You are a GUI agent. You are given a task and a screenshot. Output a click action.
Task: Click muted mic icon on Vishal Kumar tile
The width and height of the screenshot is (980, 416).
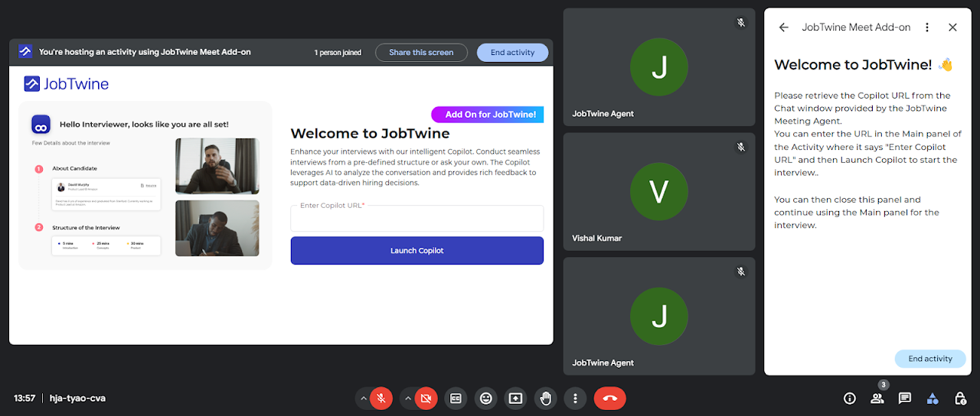tap(740, 147)
